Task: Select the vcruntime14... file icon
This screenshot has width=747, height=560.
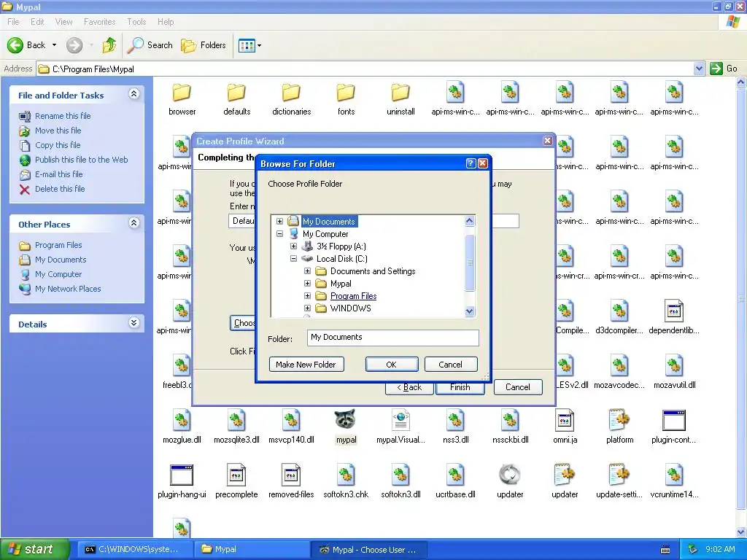Action: click(674, 475)
